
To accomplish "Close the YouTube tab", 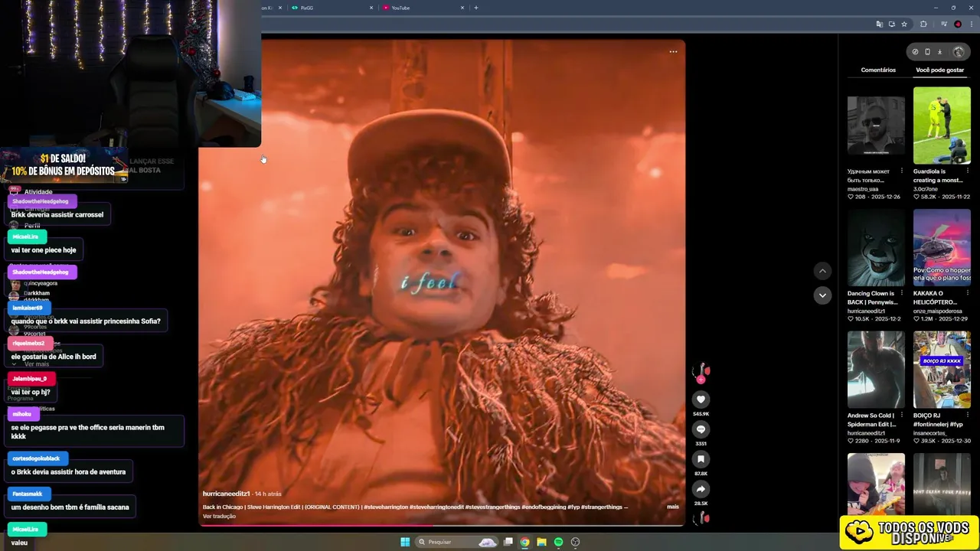I will [462, 8].
